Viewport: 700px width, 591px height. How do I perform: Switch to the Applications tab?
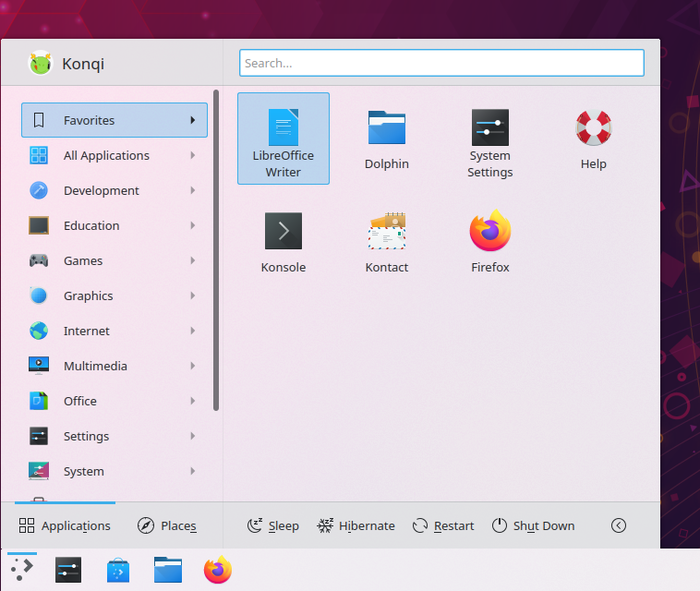click(64, 526)
